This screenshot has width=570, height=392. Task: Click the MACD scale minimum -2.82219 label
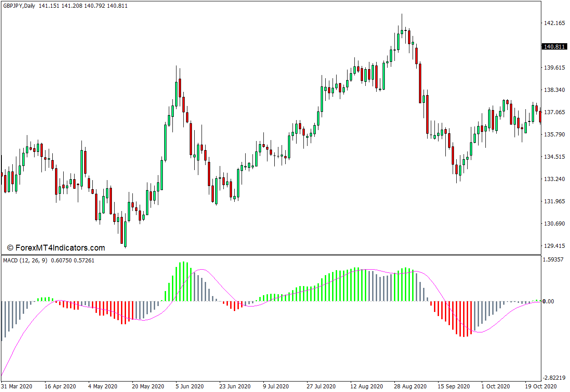554,378
